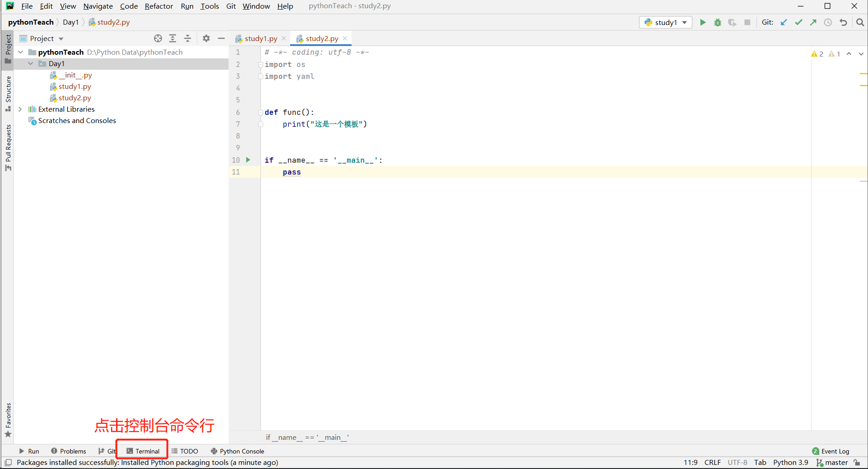868x469 pixels.
Task: Run with coverage icon
Action: [x=732, y=22]
